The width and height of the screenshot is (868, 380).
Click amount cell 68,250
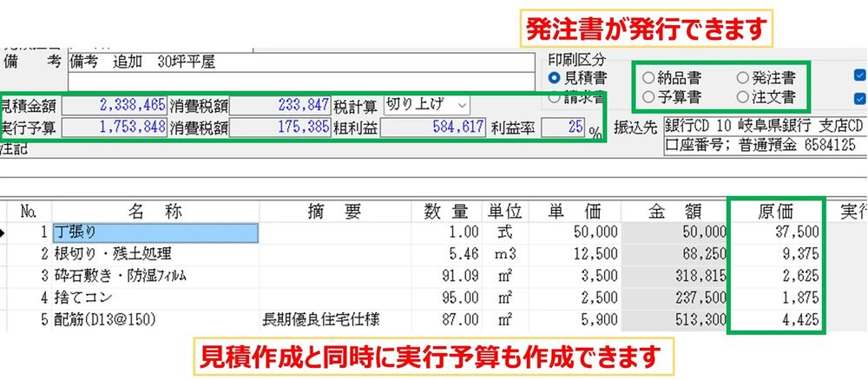pos(674,254)
